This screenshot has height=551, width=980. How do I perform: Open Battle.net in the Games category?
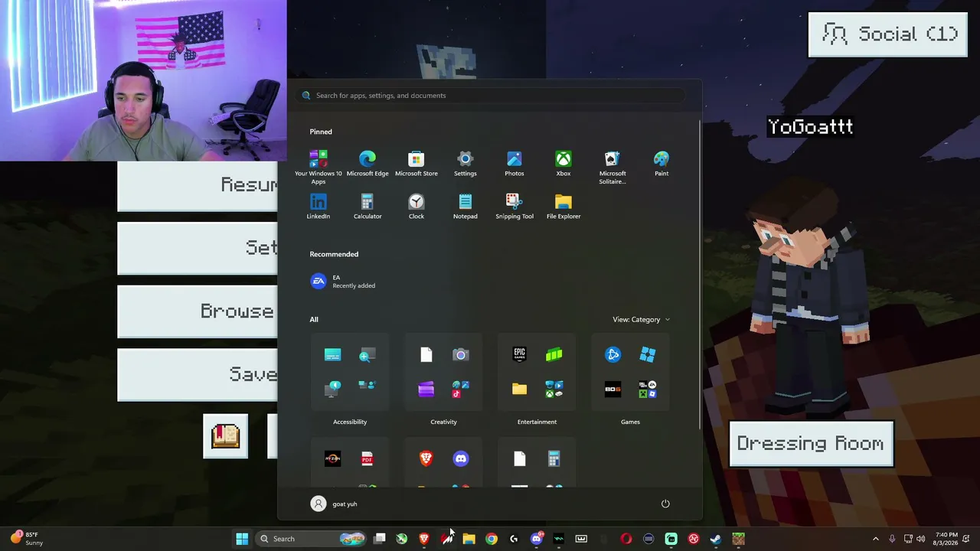coord(613,354)
